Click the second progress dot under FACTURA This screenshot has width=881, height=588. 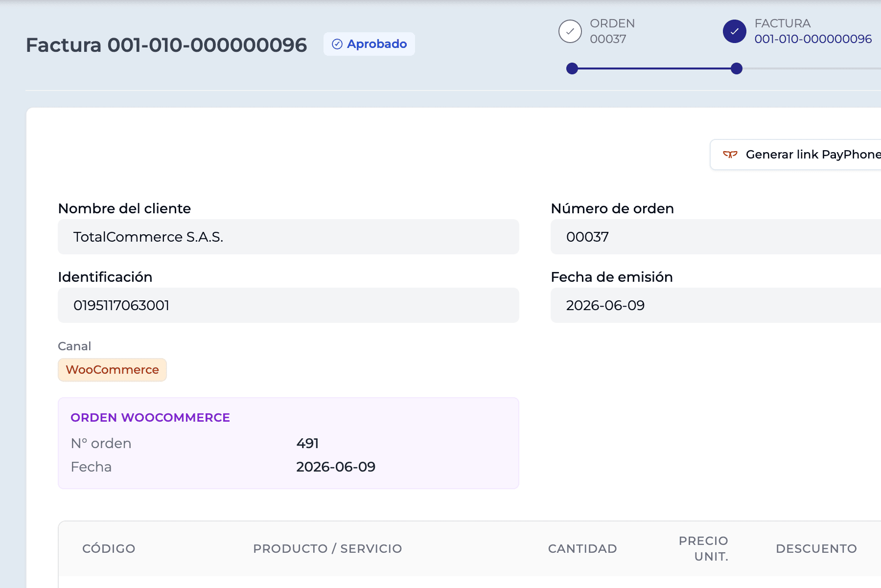pyautogui.click(x=737, y=68)
